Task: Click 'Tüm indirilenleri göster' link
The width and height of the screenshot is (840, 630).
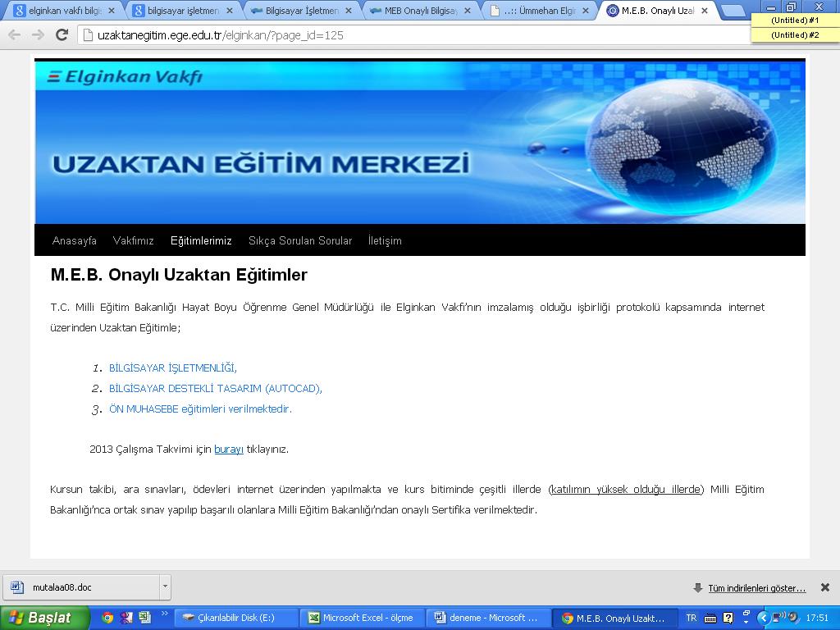Action: [x=756, y=588]
